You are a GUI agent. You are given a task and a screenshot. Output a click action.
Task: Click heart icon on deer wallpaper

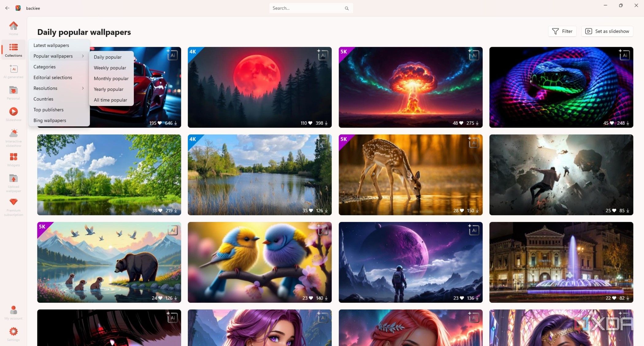462,211
